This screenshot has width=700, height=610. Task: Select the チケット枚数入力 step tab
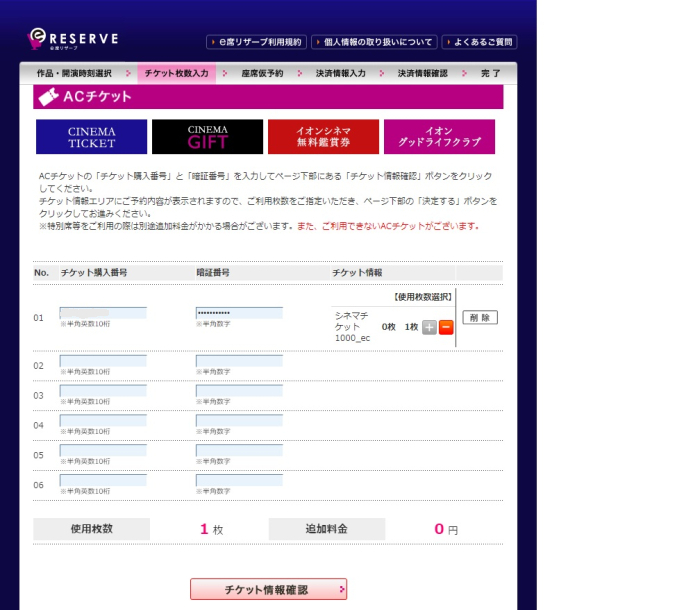click(176, 74)
